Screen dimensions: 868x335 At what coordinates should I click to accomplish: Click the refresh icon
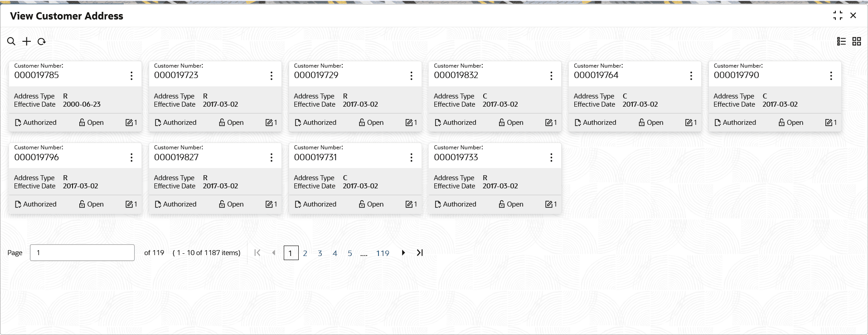(x=42, y=41)
